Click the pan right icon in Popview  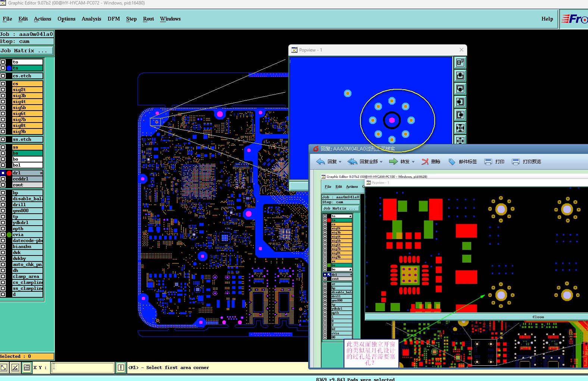[460, 115]
